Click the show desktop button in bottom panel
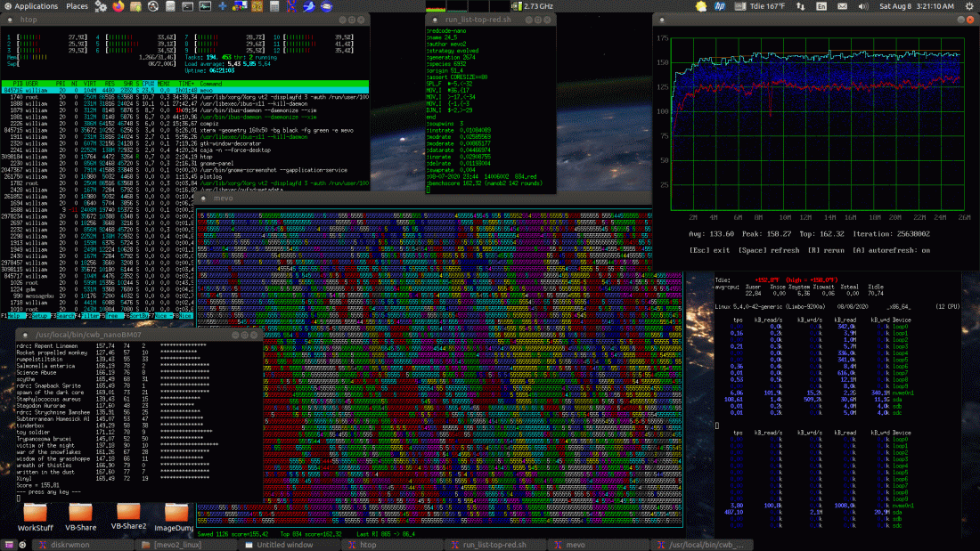 9,545
